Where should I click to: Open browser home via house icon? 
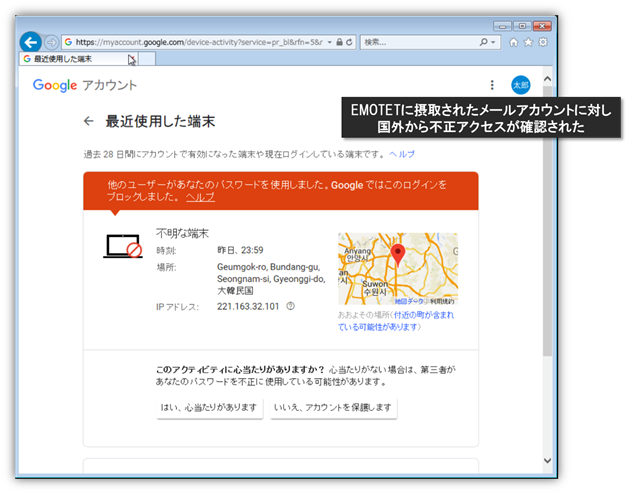pos(514,42)
